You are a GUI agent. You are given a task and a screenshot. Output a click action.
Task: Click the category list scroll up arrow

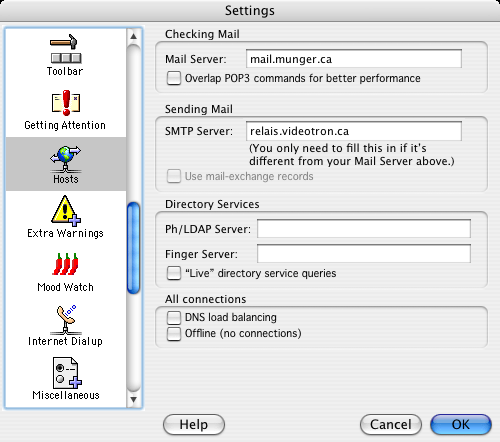pos(134,36)
